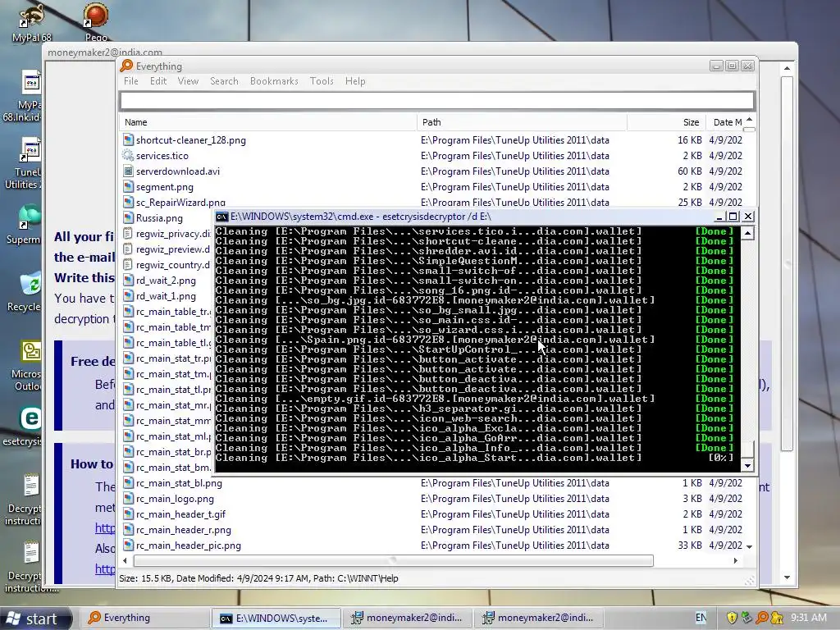840x630 pixels.
Task: Open the View menu in Everything
Action: pos(188,81)
